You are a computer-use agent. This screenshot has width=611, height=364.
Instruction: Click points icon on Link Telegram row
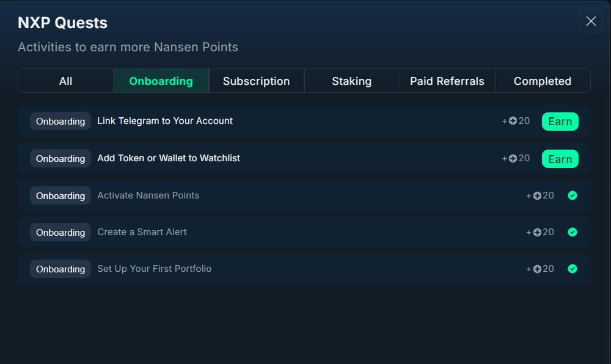click(513, 121)
